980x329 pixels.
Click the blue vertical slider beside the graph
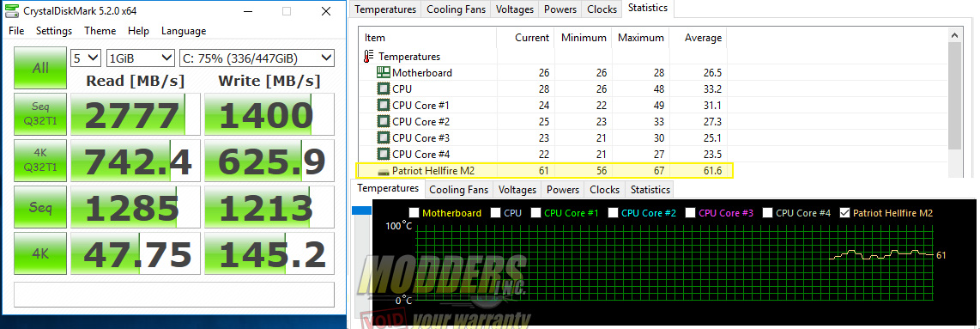(x=361, y=211)
